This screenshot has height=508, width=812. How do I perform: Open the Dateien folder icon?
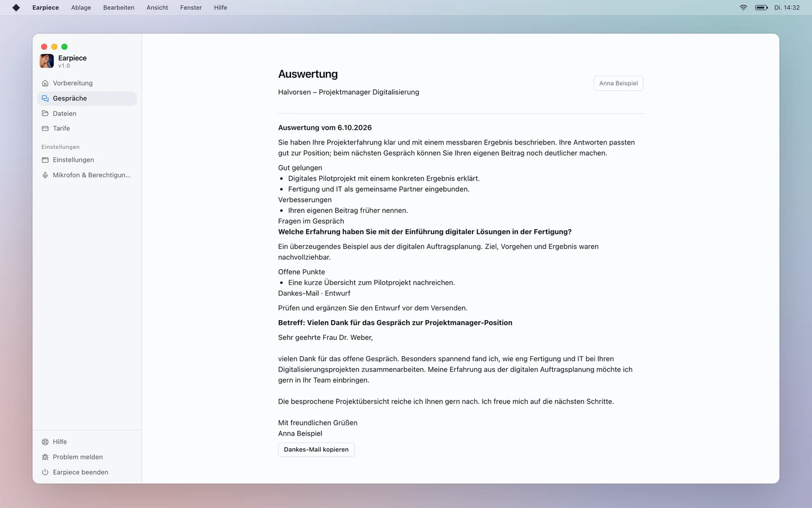click(x=45, y=113)
